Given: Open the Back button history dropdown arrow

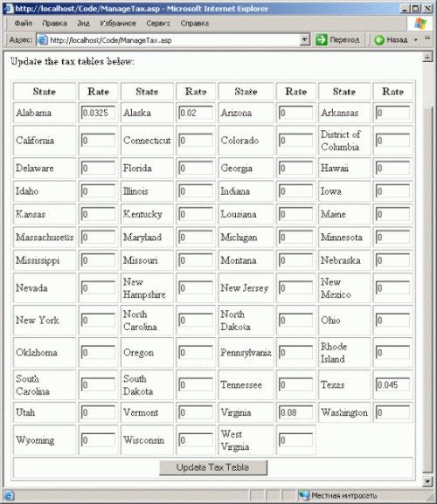Looking at the screenshot, I should (x=415, y=40).
